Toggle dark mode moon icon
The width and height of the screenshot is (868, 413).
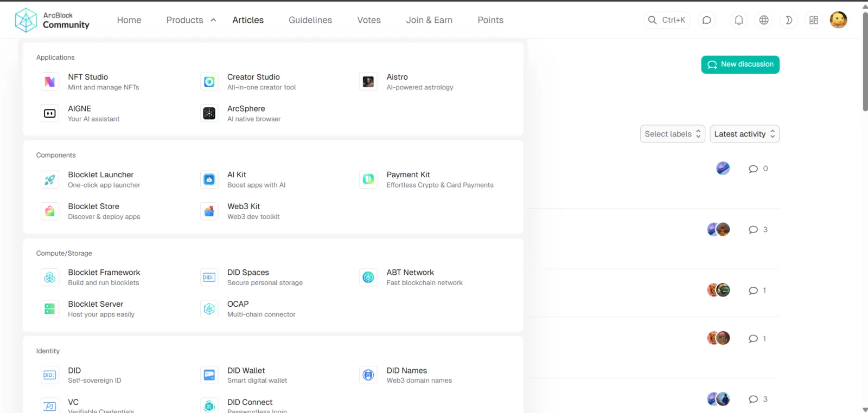point(789,20)
